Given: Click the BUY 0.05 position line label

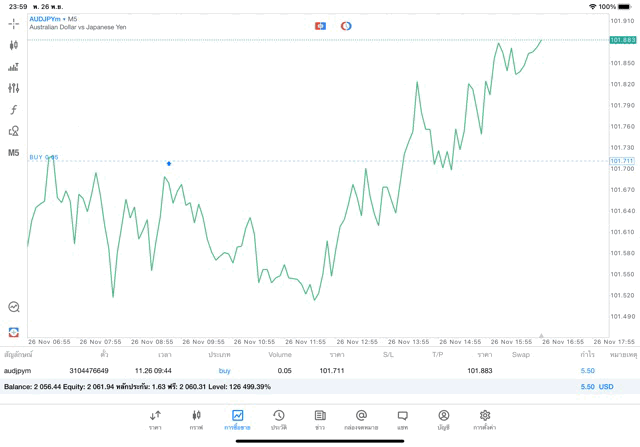Looking at the screenshot, I should coord(44,157).
